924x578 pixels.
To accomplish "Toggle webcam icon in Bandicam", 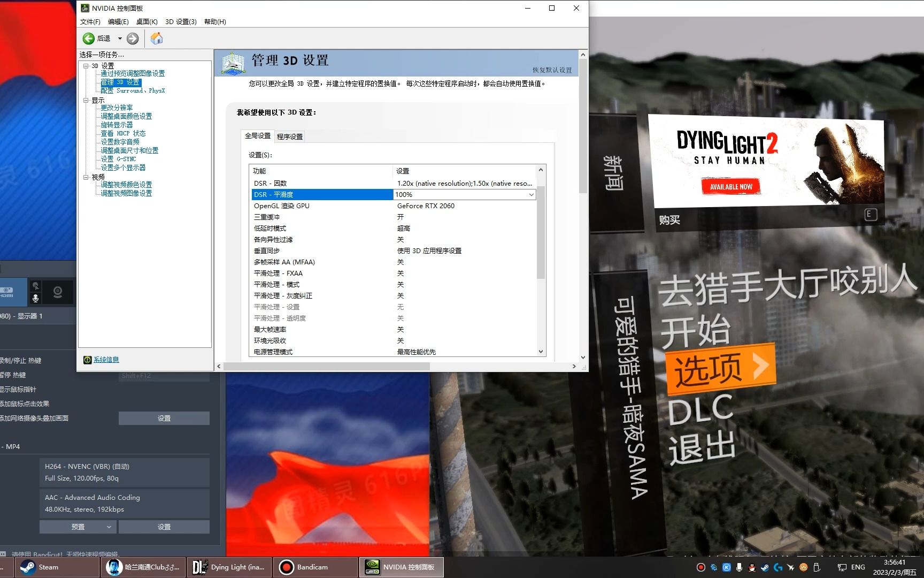I will click(58, 292).
